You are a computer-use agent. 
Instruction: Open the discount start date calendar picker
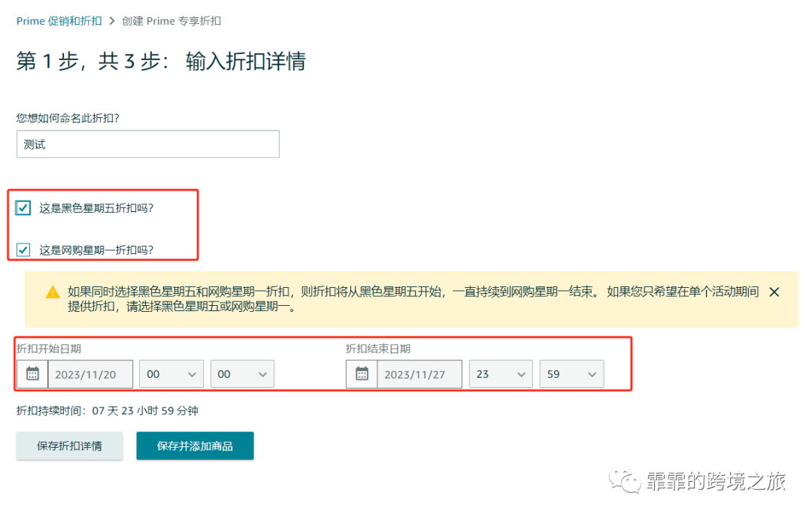point(32,373)
